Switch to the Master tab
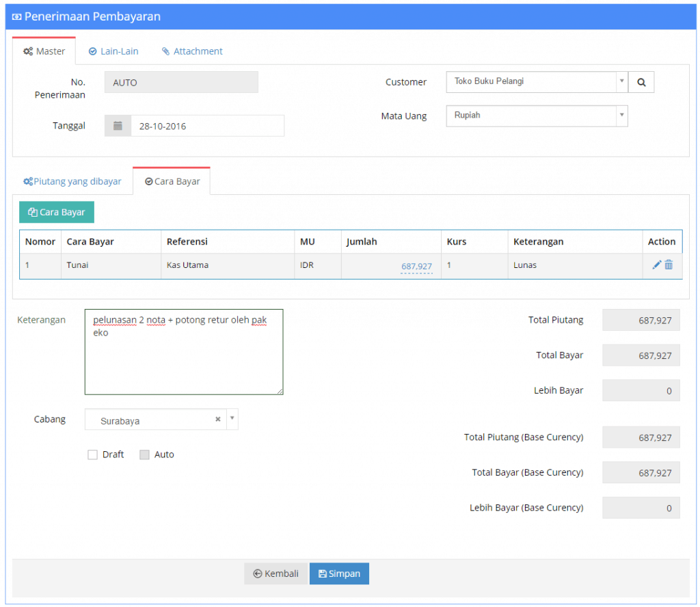This screenshot has width=700, height=607. coord(44,51)
